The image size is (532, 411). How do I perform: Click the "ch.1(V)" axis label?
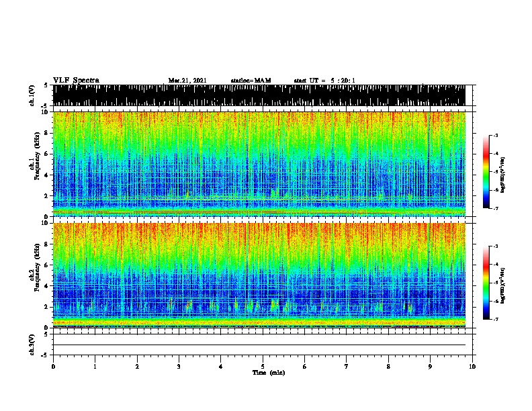[x=32, y=95]
